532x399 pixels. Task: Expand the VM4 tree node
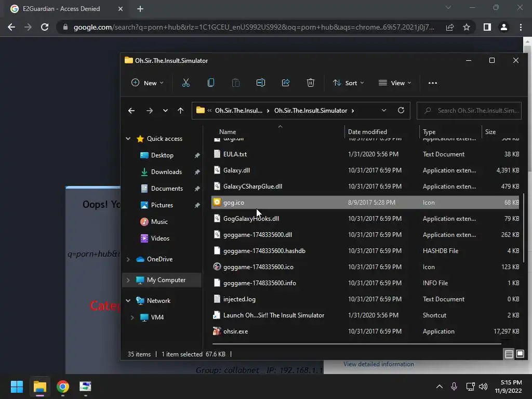[x=132, y=317]
